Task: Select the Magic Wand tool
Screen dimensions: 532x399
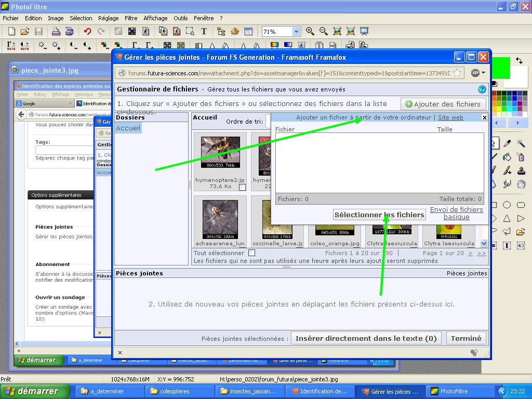Action: [x=521, y=143]
